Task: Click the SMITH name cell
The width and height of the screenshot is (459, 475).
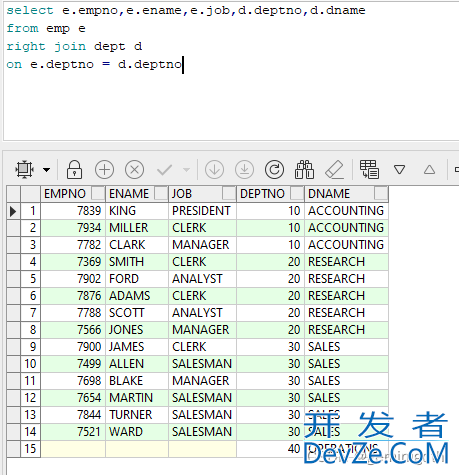Action: 137,262
